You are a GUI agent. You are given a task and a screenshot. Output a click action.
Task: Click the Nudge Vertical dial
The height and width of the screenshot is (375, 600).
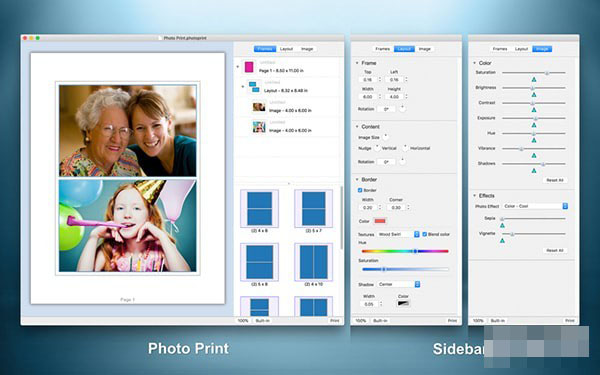click(x=377, y=147)
